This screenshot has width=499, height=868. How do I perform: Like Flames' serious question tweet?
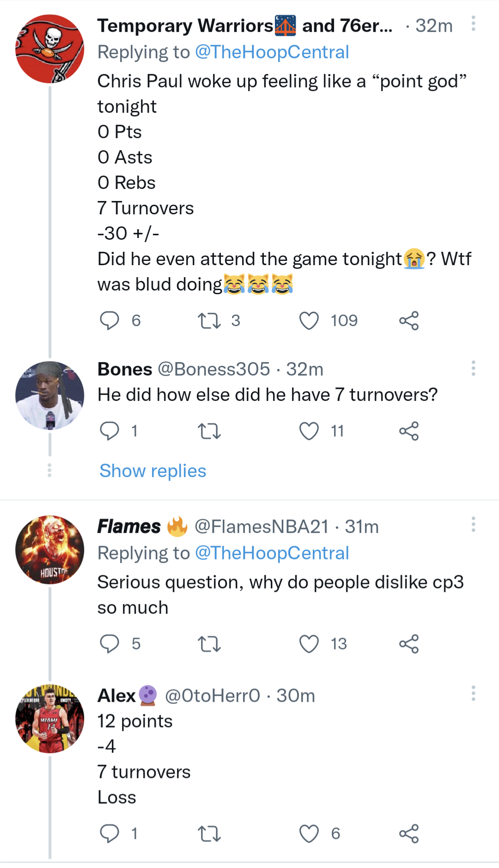pos(309,643)
